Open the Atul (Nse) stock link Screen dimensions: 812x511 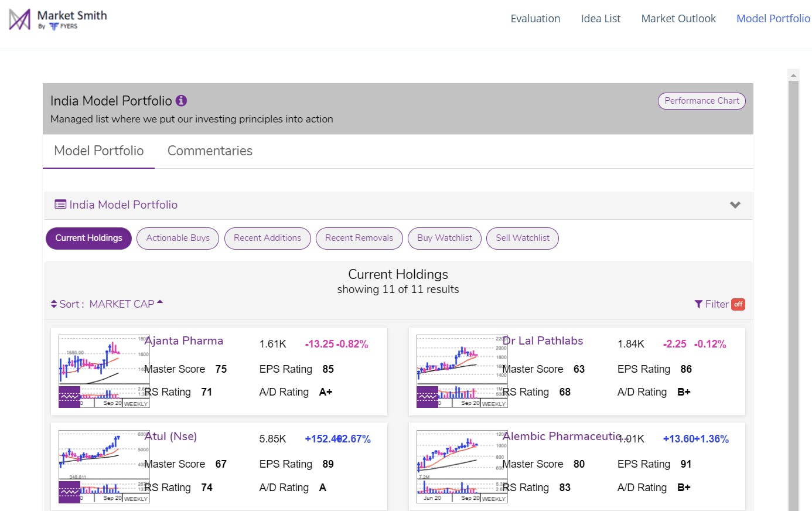click(170, 437)
